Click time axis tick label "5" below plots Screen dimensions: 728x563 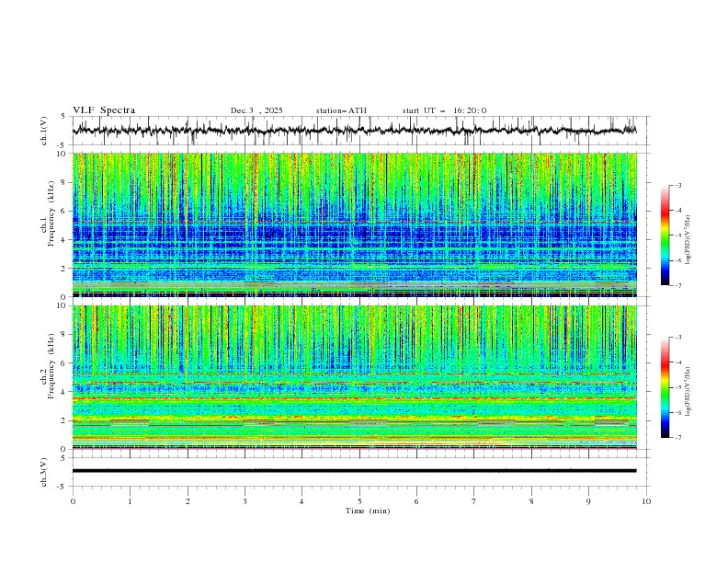(359, 501)
